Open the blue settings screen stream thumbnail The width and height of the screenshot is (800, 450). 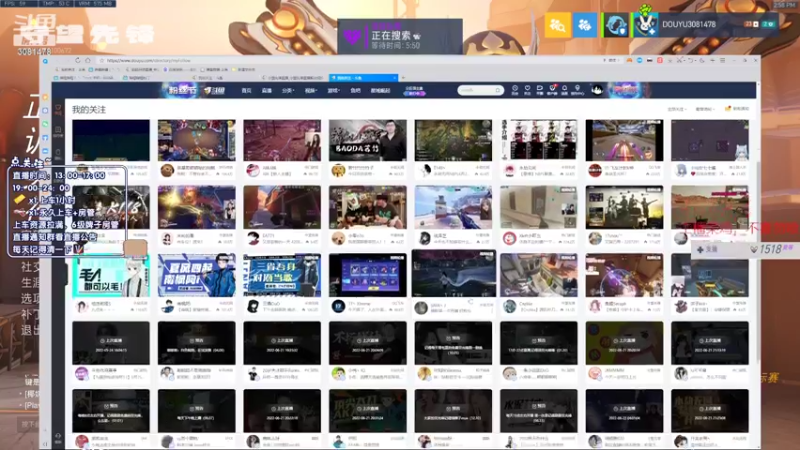pos(367,275)
